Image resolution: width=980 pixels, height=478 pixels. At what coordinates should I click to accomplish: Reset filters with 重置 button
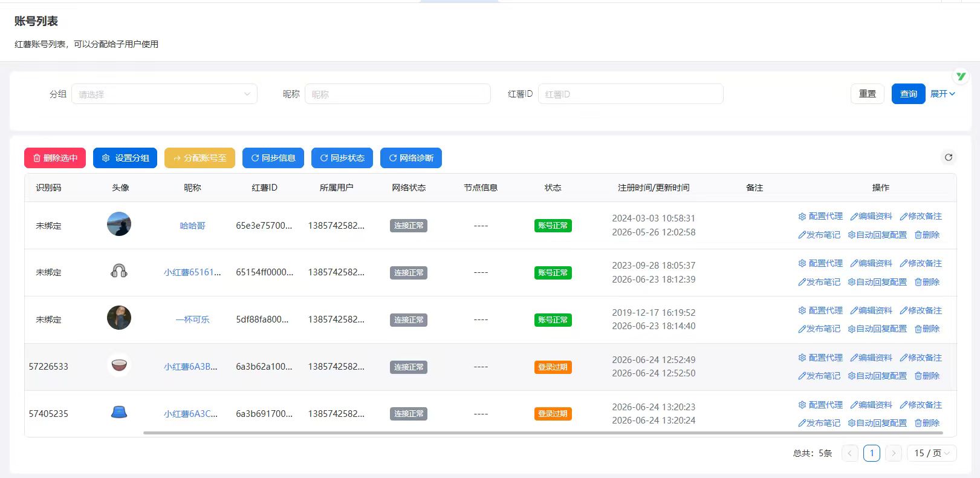pyautogui.click(x=868, y=94)
